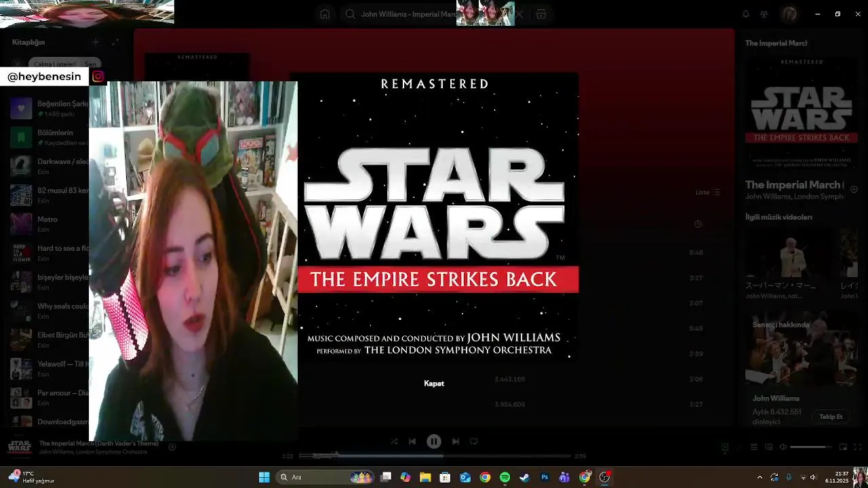The height and width of the screenshot is (488, 868).
Task: Open Steam from the taskbar
Action: [x=524, y=477]
